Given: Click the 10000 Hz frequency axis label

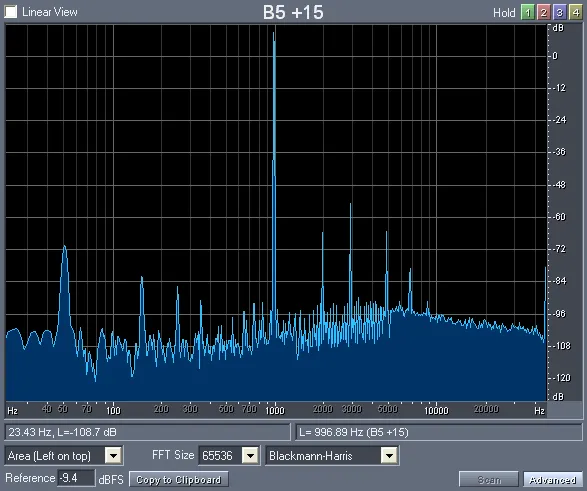Looking at the screenshot, I should [x=436, y=411].
